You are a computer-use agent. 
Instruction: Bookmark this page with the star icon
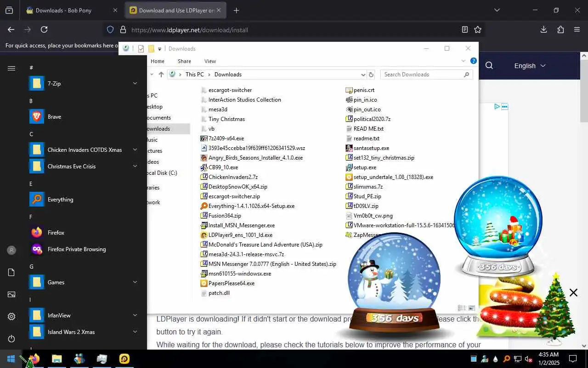[478, 29]
